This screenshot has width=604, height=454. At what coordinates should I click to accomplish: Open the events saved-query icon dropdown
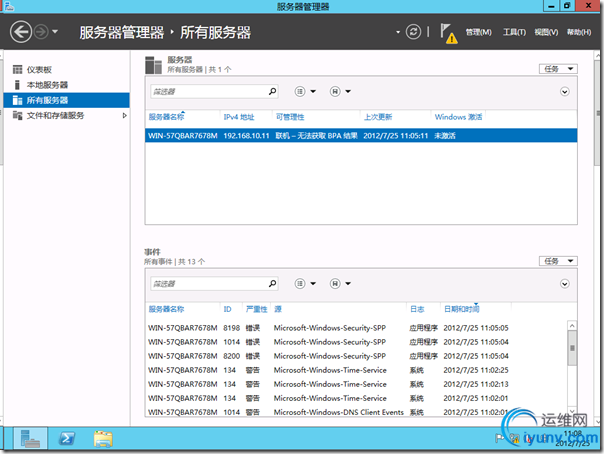340,284
